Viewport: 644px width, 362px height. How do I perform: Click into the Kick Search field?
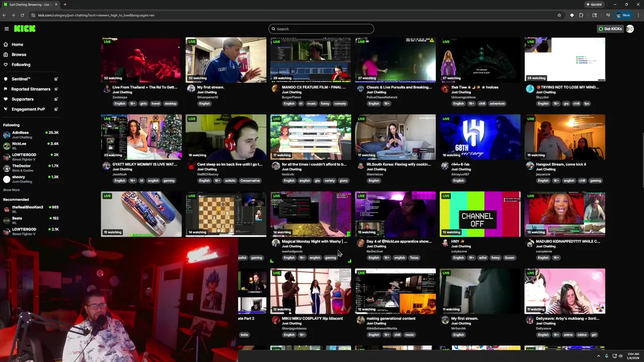pyautogui.click(x=321, y=29)
